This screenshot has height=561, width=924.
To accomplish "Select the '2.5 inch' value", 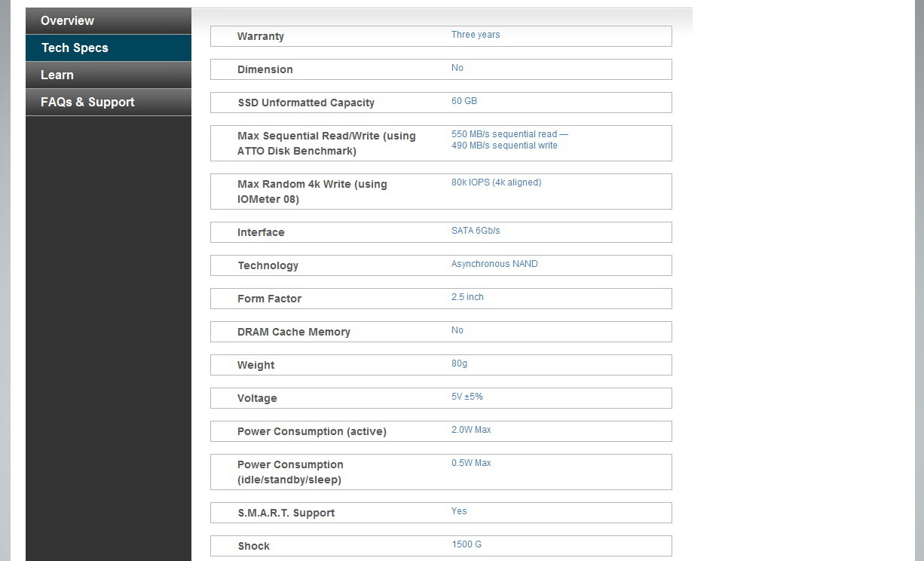I will click(467, 297).
